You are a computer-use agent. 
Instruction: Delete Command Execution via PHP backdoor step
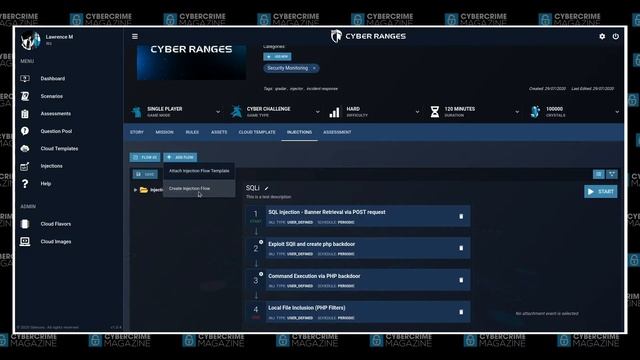(461, 280)
